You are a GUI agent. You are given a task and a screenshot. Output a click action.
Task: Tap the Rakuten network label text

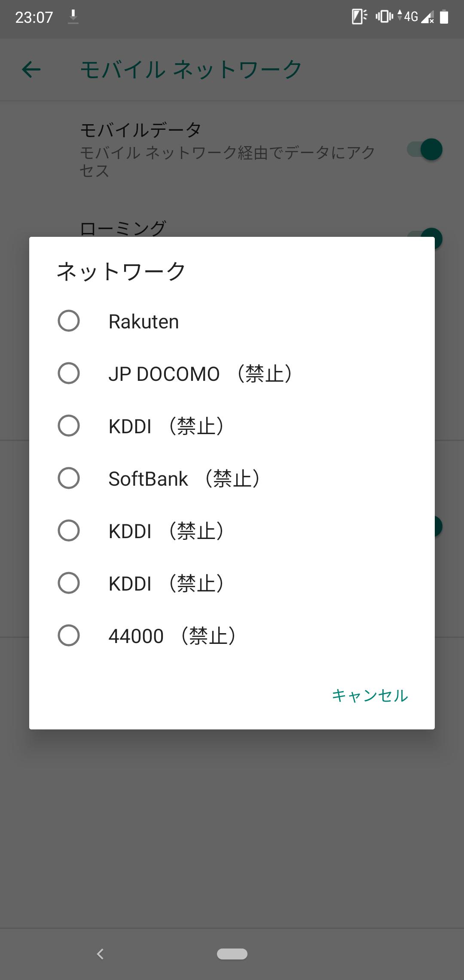click(x=143, y=322)
